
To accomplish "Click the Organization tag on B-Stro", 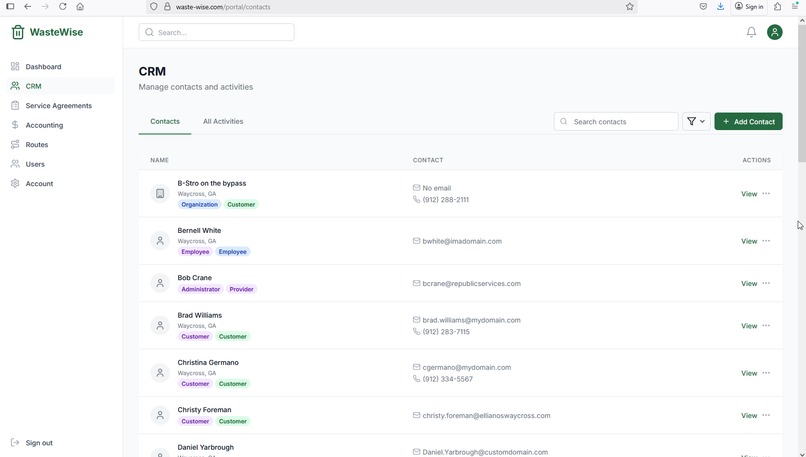I will 199,204.
